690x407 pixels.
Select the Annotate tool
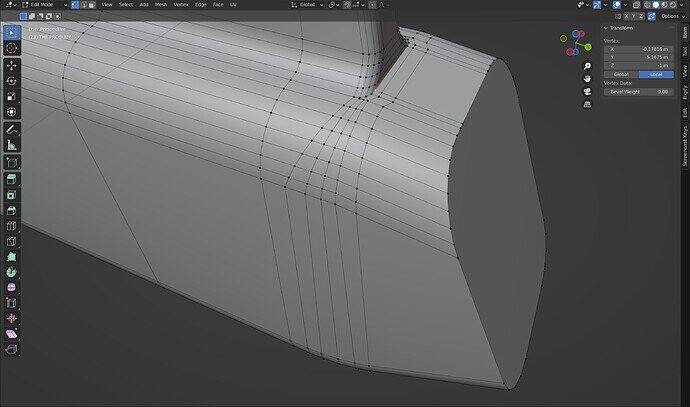pyautogui.click(x=12, y=129)
